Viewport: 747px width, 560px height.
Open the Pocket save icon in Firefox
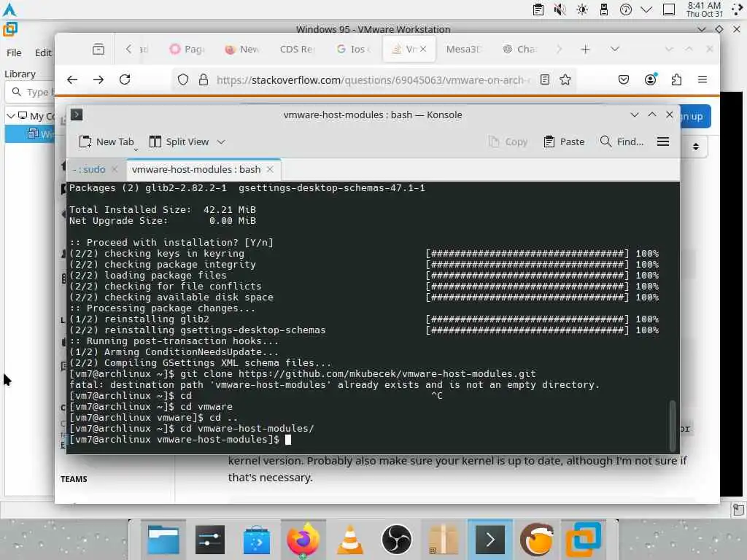pyautogui.click(x=624, y=80)
